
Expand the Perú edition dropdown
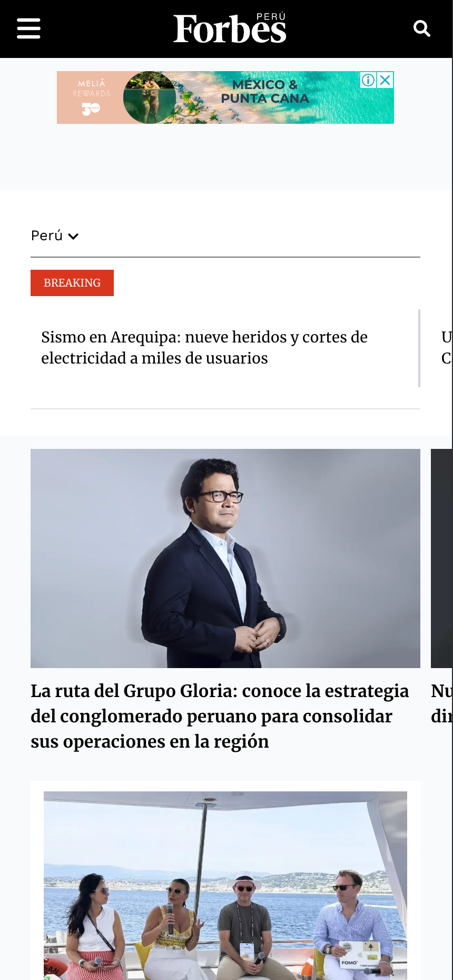pos(55,236)
